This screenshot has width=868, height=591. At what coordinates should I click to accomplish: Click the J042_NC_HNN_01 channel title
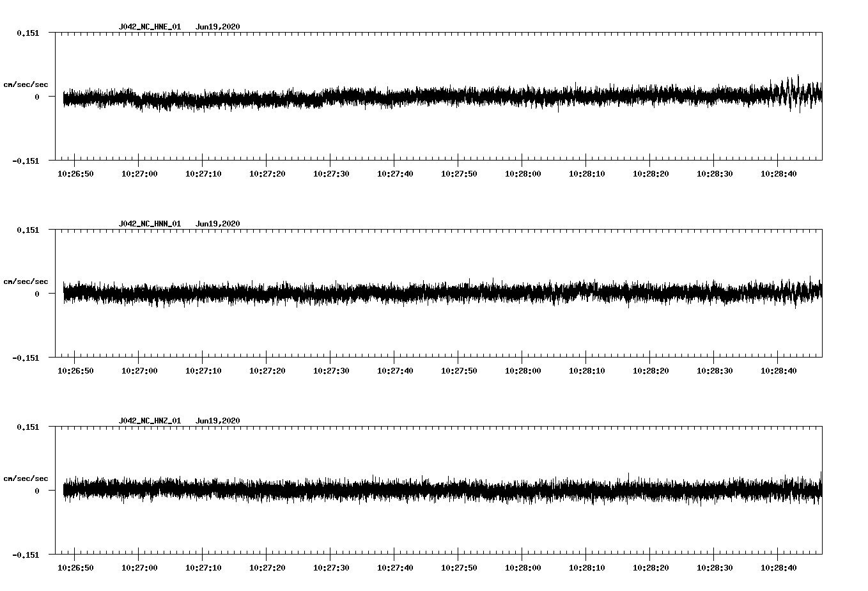pos(150,224)
